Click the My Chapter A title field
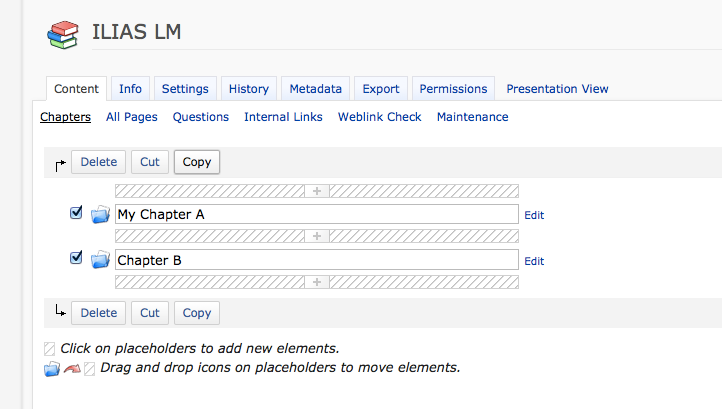 pos(316,214)
